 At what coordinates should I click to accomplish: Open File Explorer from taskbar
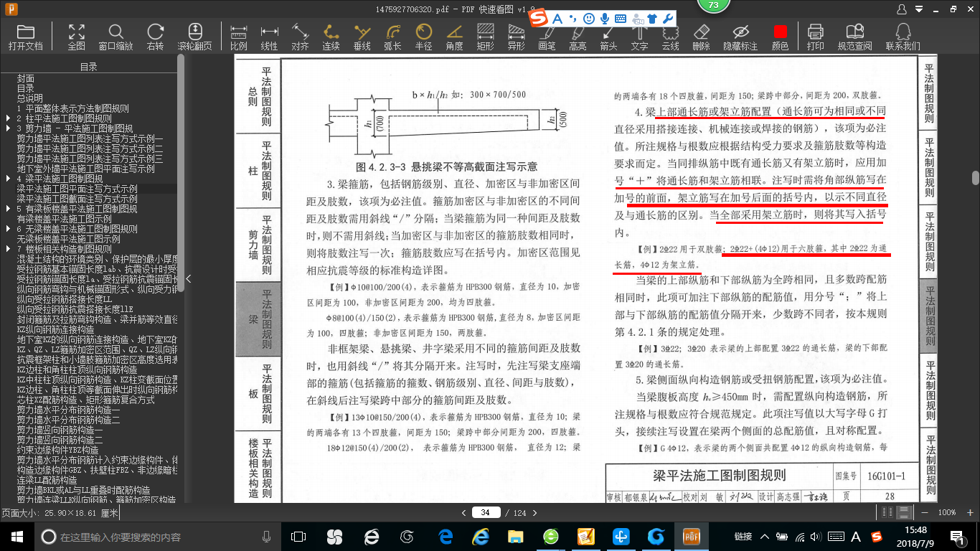515,537
